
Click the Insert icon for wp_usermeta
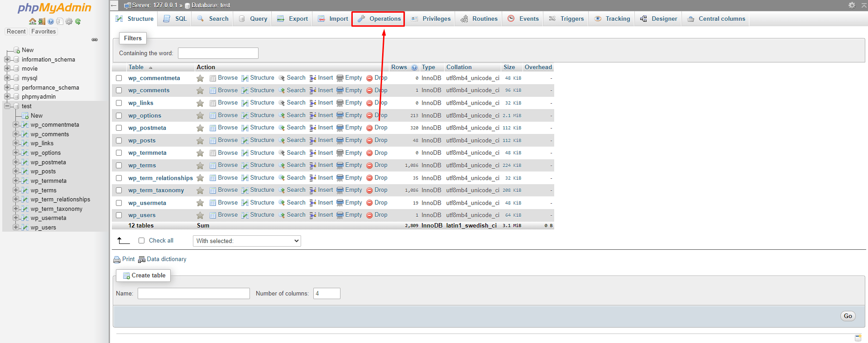pyautogui.click(x=313, y=203)
